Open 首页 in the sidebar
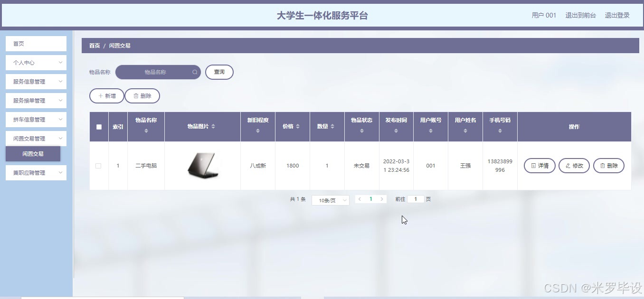The height and width of the screenshot is (299, 644). click(36, 44)
